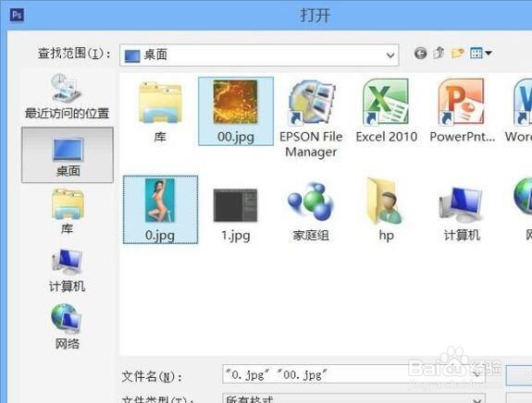Go up one folder level
This screenshot has height=403, width=532.
[439, 53]
